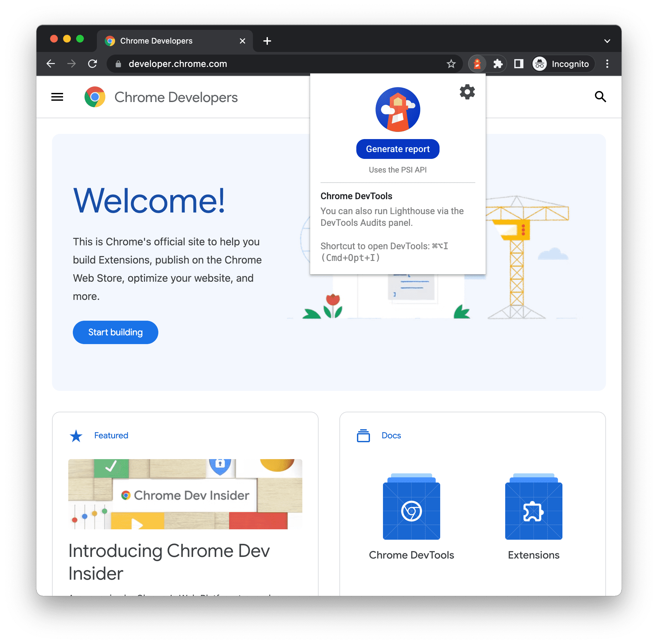This screenshot has height=644, width=658.
Task: Click the Lighthouse settings gear icon
Action: tap(468, 92)
